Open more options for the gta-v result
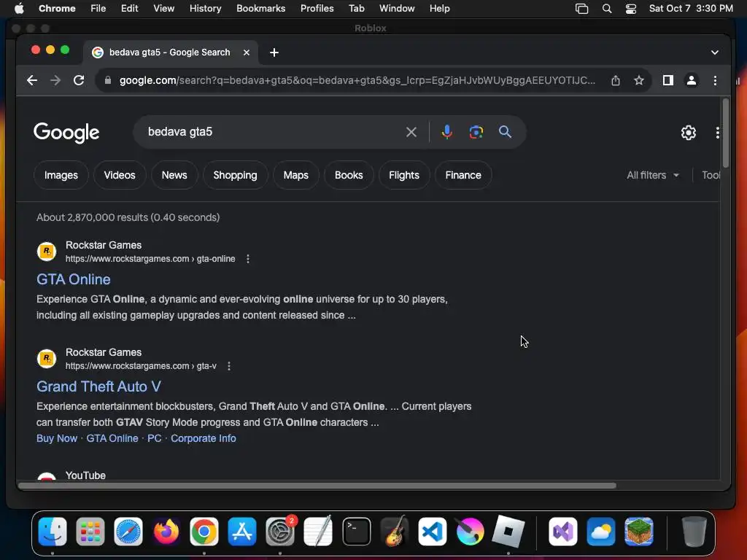Screen dimensions: 747x560 pos(229,366)
